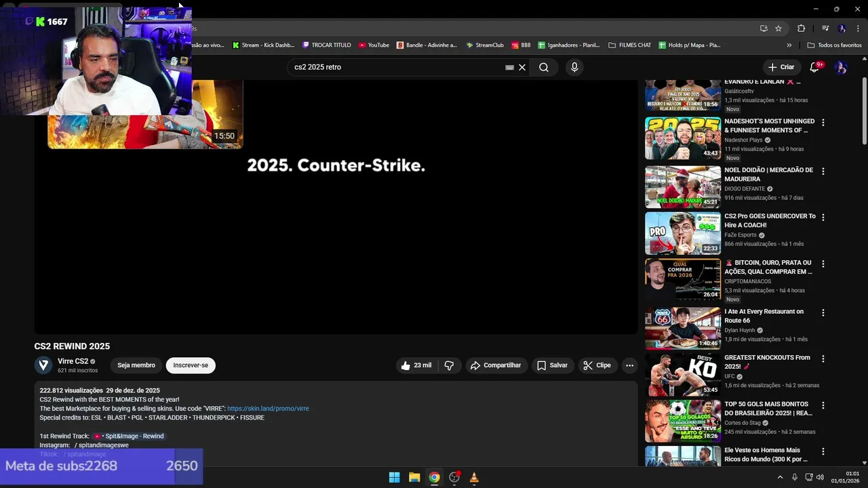Save the video with Salvar button
The height and width of the screenshot is (488, 868).
[552, 365]
